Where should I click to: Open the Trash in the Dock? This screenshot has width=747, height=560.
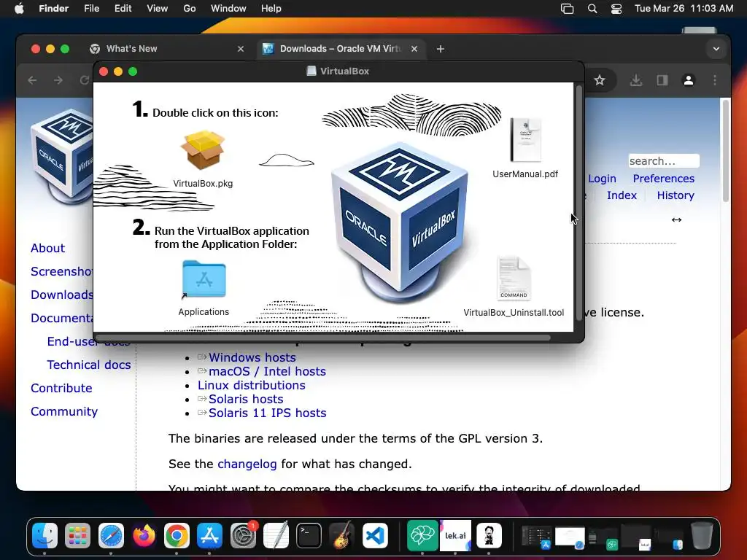tap(702, 536)
